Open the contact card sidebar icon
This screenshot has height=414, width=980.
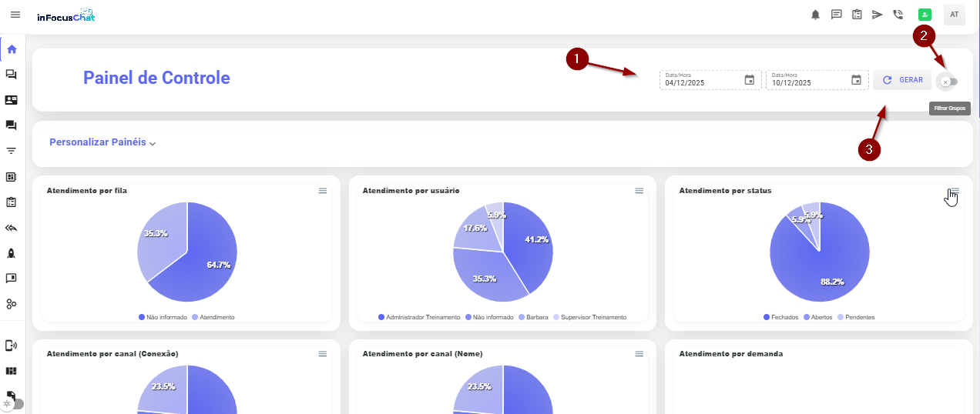point(12,100)
